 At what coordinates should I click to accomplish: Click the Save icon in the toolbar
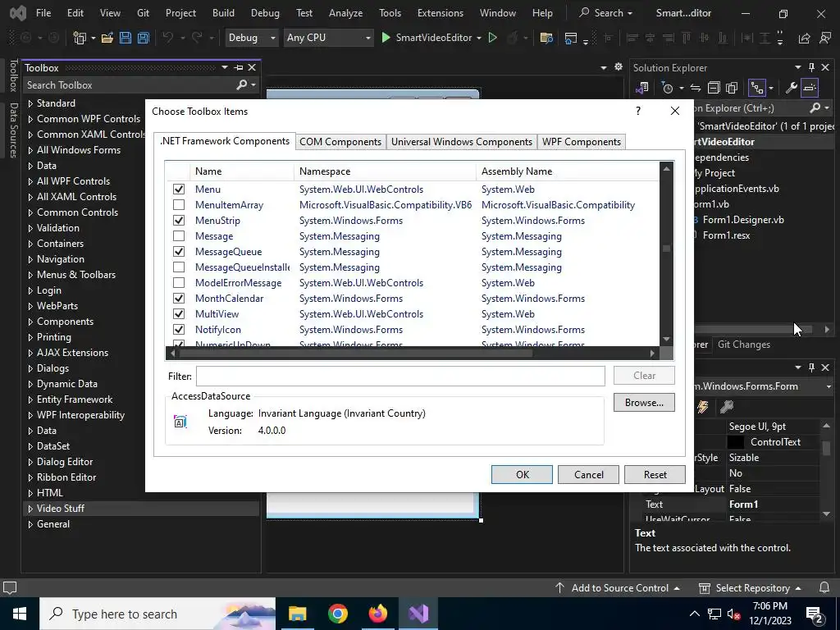126,38
